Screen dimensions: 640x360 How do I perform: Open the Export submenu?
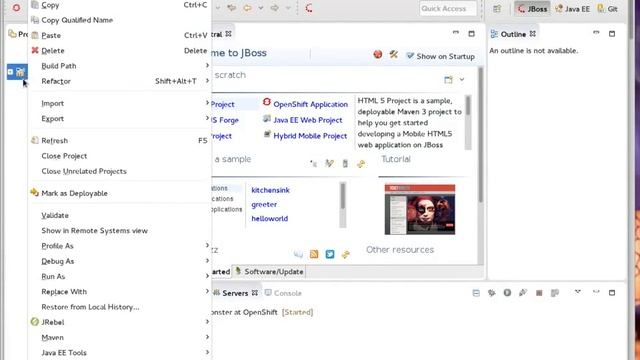[x=119, y=119]
